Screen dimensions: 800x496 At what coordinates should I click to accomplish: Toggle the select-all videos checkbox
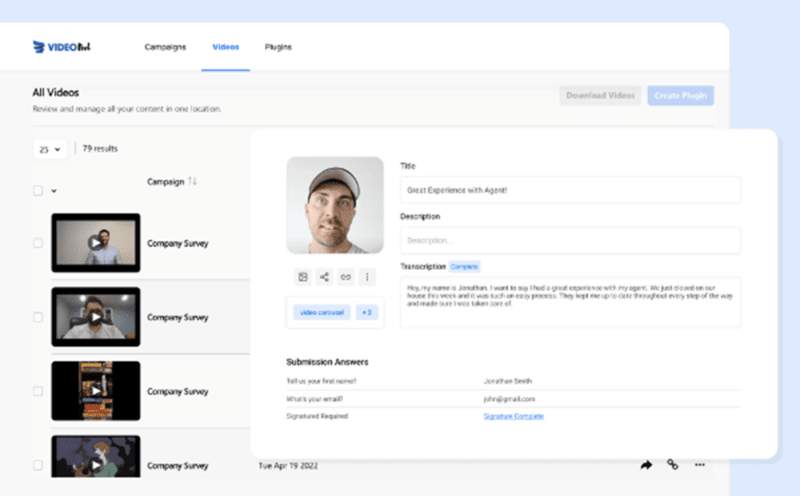click(x=38, y=190)
